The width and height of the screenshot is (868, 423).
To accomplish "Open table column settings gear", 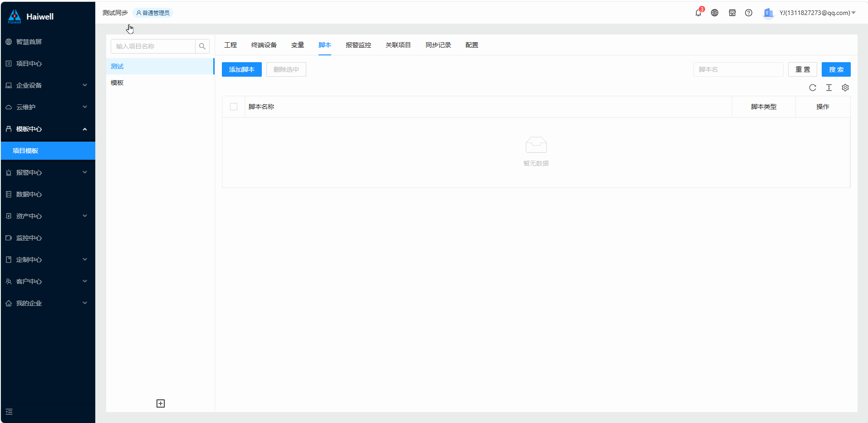I will (x=845, y=88).
